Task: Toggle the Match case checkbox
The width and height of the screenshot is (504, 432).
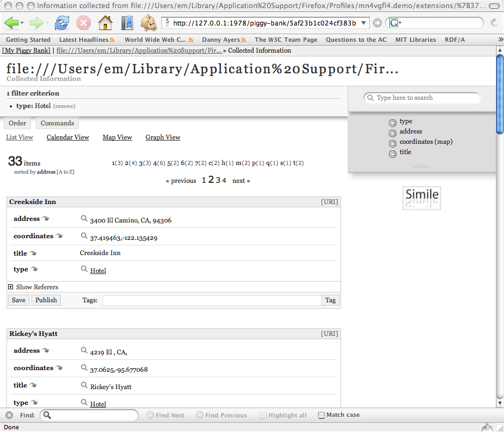Action: [322, 415]
